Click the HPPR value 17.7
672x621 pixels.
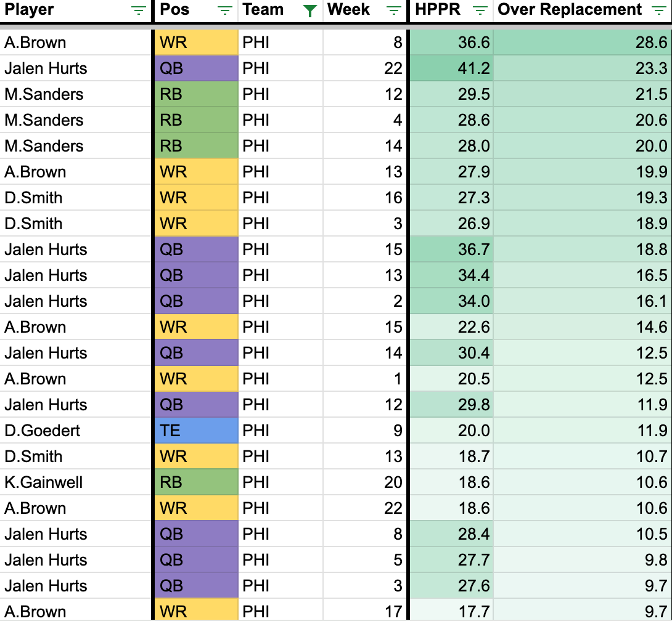(452, 612)
